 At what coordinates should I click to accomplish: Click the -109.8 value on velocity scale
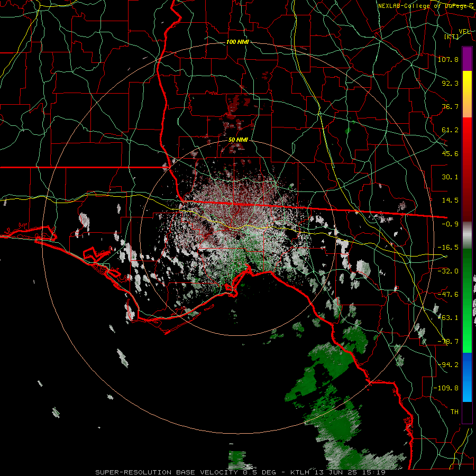(x=446, y=388)
